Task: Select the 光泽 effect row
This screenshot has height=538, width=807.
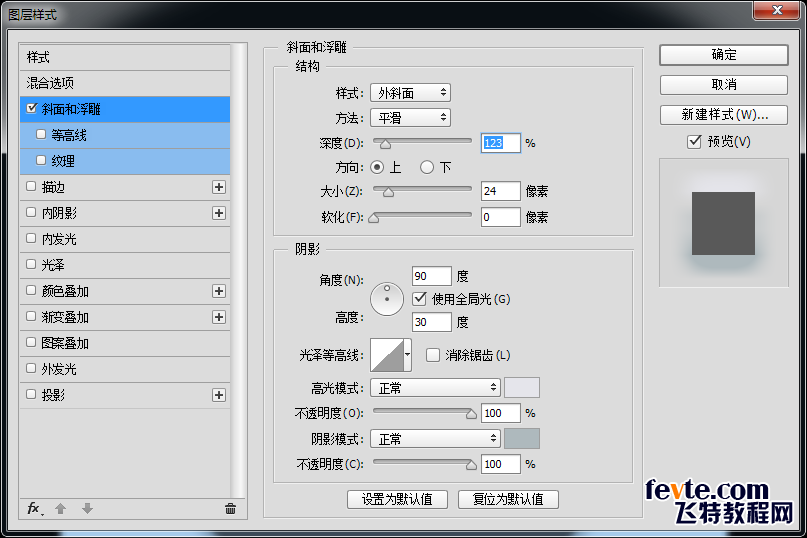Action: (125, 265)
